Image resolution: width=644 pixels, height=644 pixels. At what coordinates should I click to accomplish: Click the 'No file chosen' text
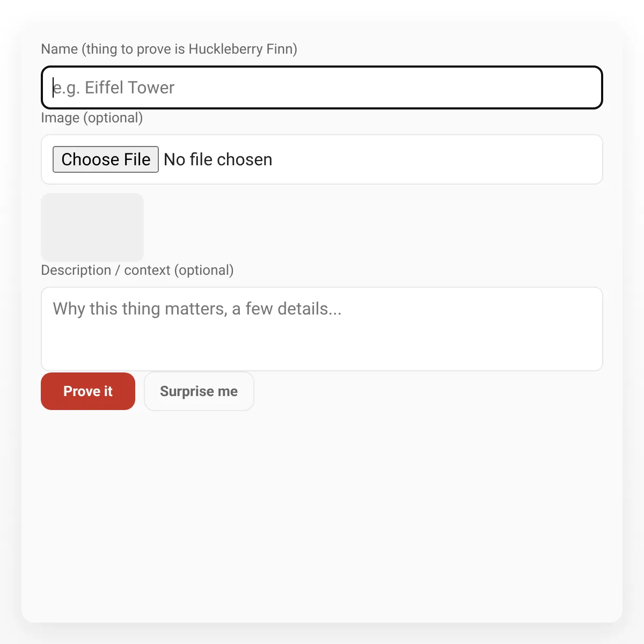pos(218,159)
